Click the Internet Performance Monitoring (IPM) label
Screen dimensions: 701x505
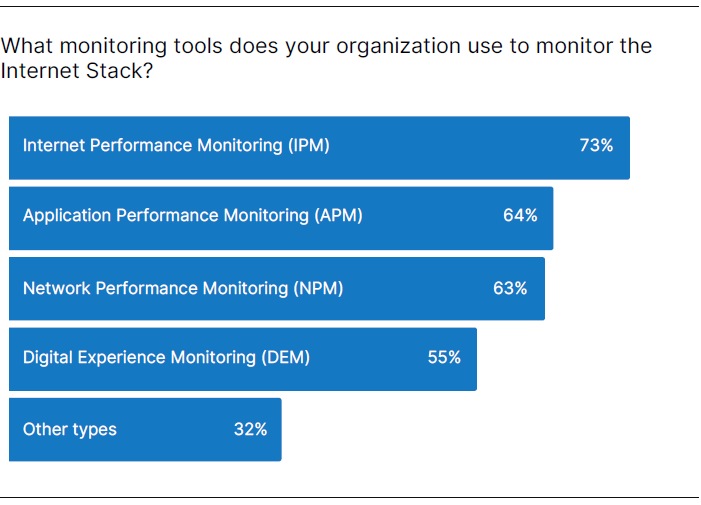[x=176, y=146]
